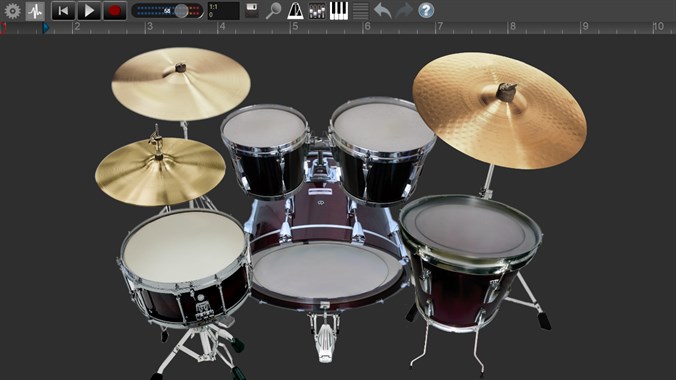Strike the hammered ride cymbal on the right
Screen dimensions: 676x380
(x=499, y=110)
